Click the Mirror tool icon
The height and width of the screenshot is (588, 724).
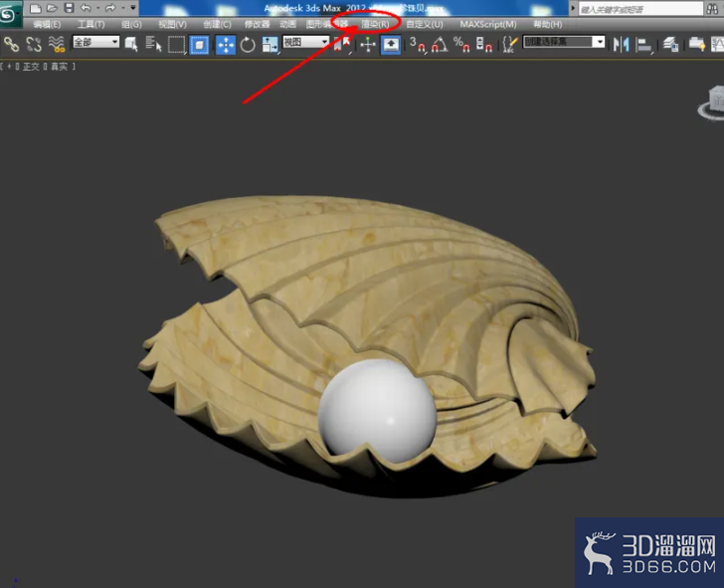pyautogui.click(x=621, y=45)
